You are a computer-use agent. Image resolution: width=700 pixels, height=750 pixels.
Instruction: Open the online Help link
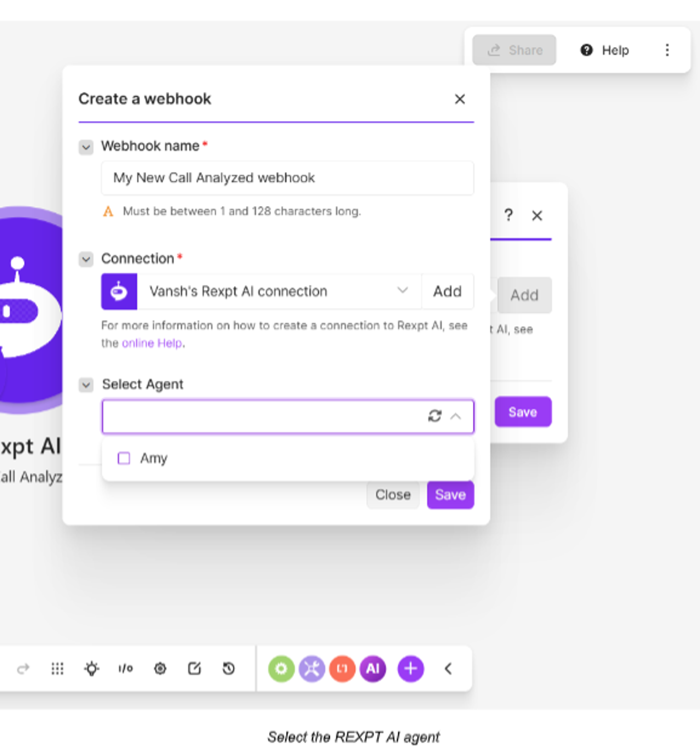pos(152,343)
